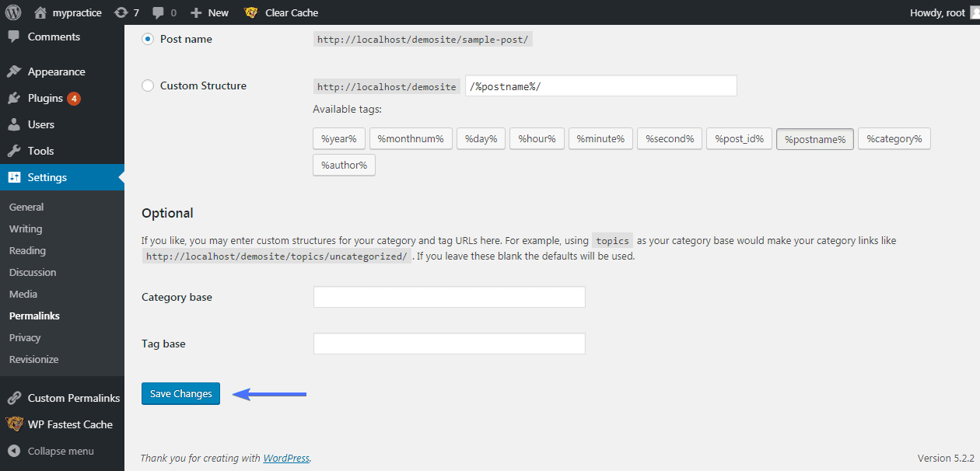The width and height of the screenshot is (980, 471).
Task: Click the sample-post URL code text
Action: 423,39
